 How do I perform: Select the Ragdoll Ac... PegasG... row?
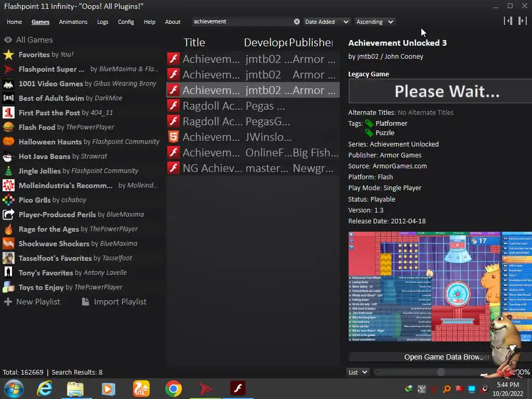point(253,122)
